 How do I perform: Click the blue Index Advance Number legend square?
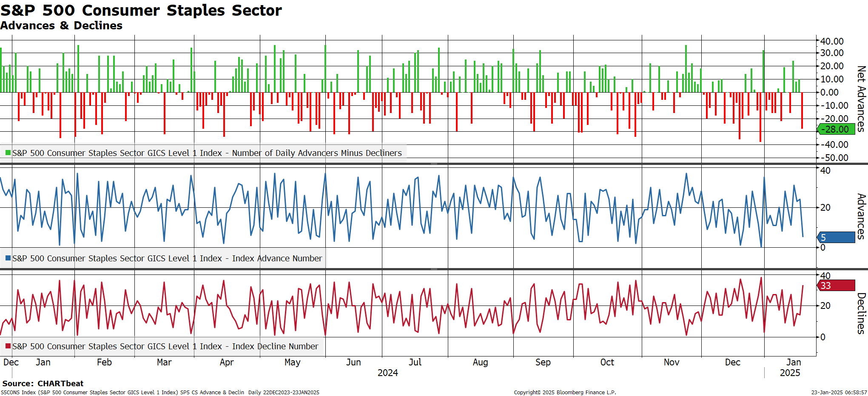(8, 258)
